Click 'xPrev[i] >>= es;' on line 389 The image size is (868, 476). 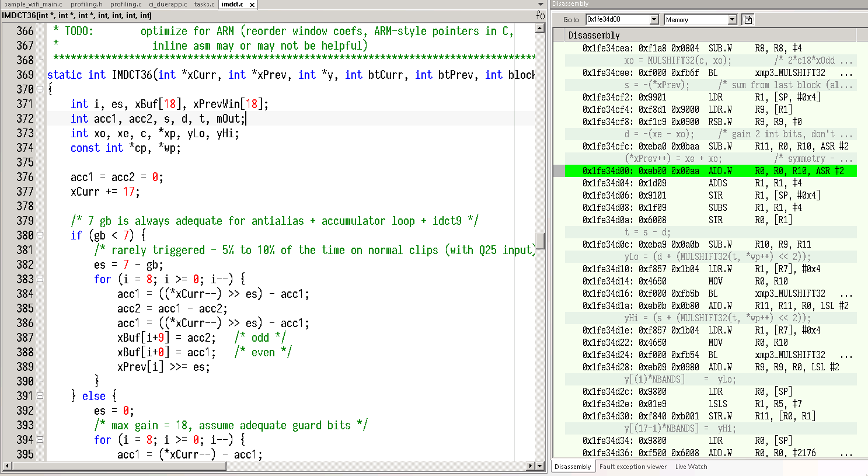tap(163, 367)
